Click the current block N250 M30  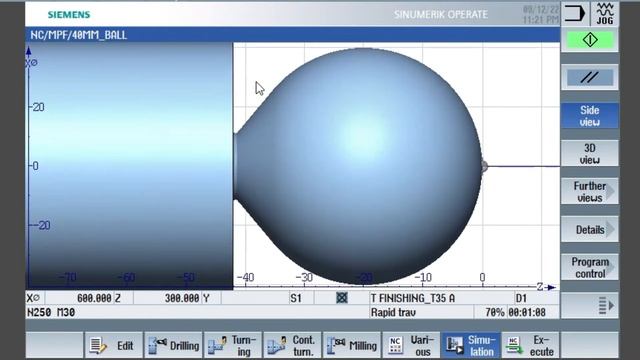(51, 313)
